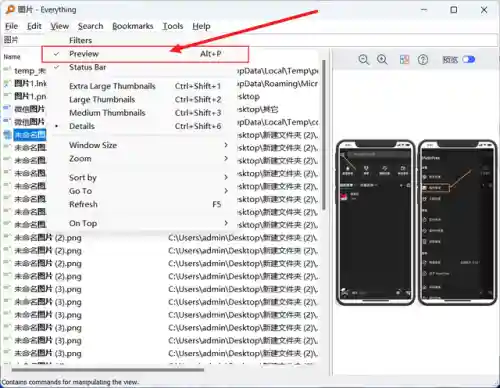Click the zoom out magnifier icon
Image resolution: width=500 pixels, height=388 pixels.
click(x=364, y=60)
